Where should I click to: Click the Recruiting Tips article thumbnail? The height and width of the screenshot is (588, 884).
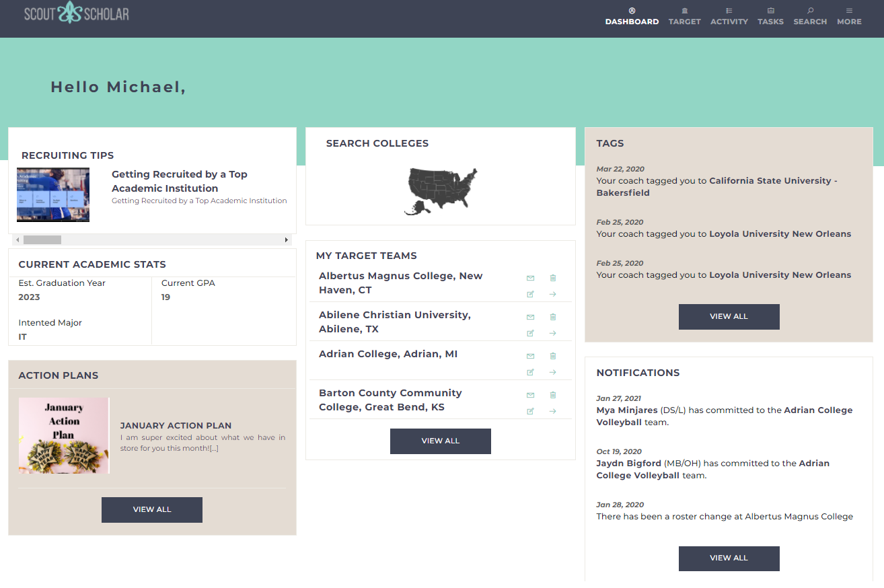click(53, 195)
